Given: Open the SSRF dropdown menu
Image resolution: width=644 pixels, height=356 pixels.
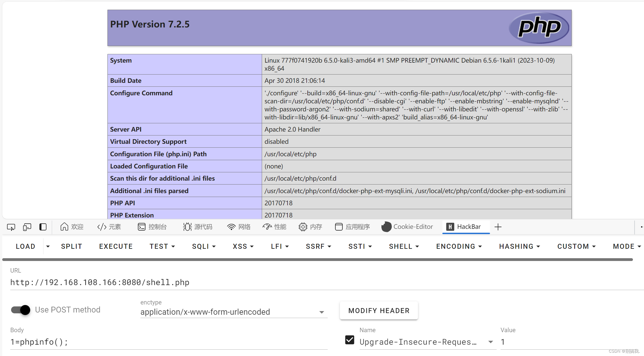Looking at the screenshot, I should [319, 246].
